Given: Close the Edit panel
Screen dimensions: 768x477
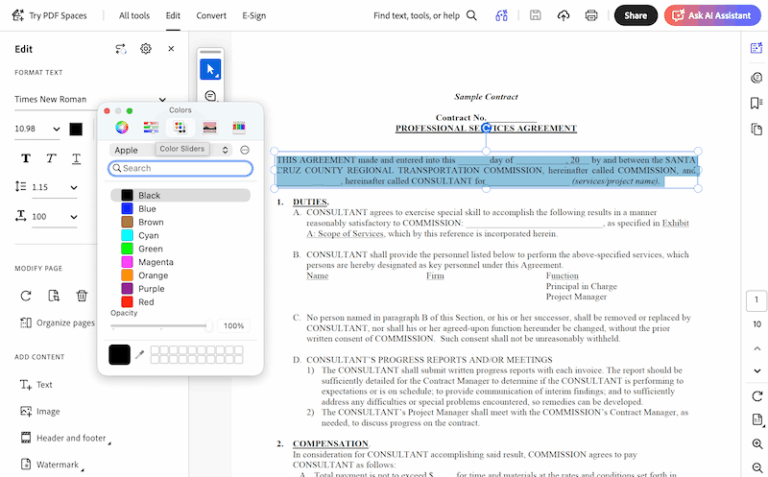Looking at the screenshot, I should pyautogui.click(x=171, y=48).
